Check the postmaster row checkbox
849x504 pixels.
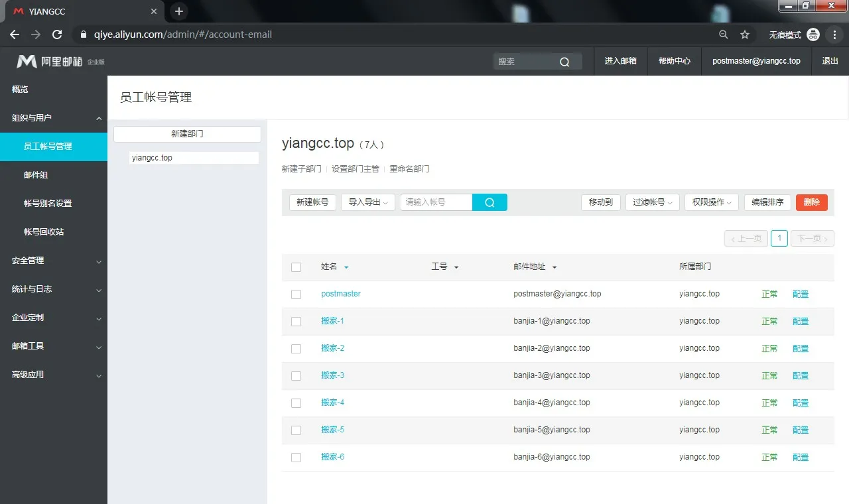tap(296, 294)
